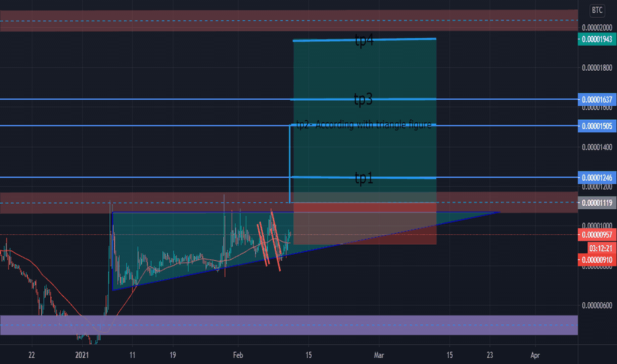Screen dimensions: 617x364
Task: Select the 0.00001246 blue price label
Action: click(597, 177)
